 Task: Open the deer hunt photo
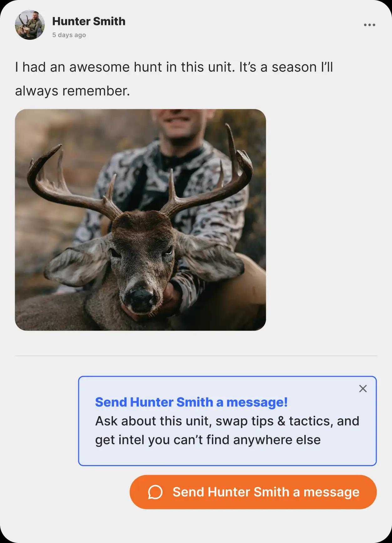click(x=140, y=220)
